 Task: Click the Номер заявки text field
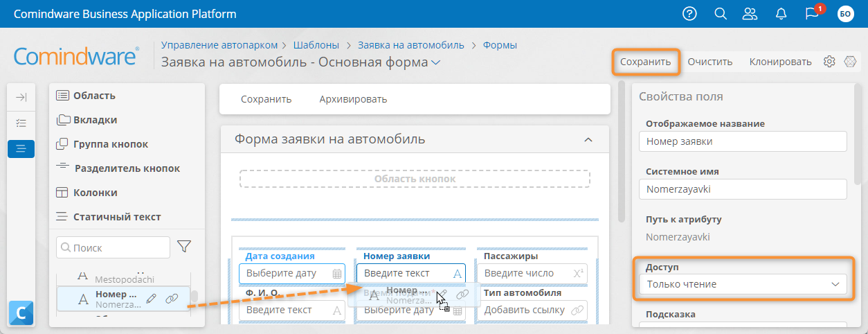tap(411, 274)
